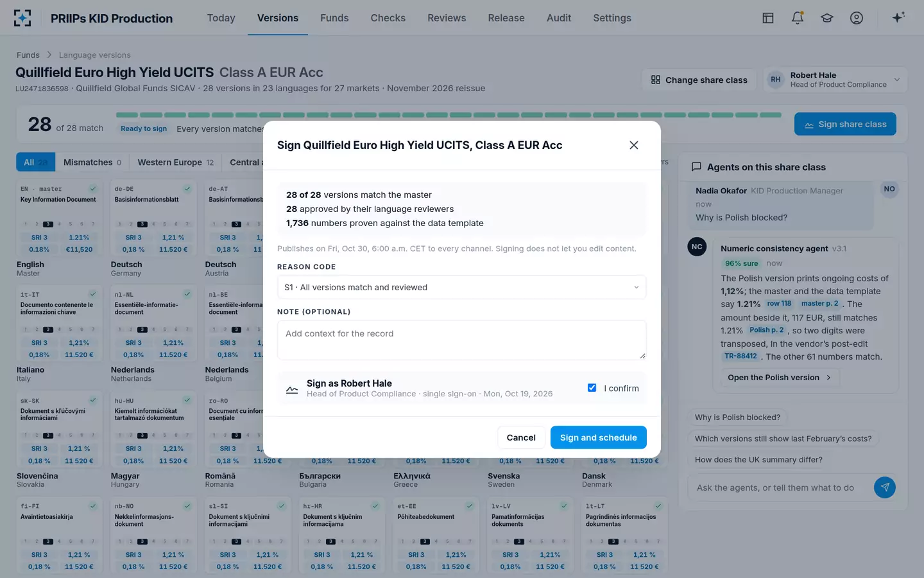This screenshot has width=924, height=578.
Task: Open the Funds tab in the top navigation
Action: [334, 18]
